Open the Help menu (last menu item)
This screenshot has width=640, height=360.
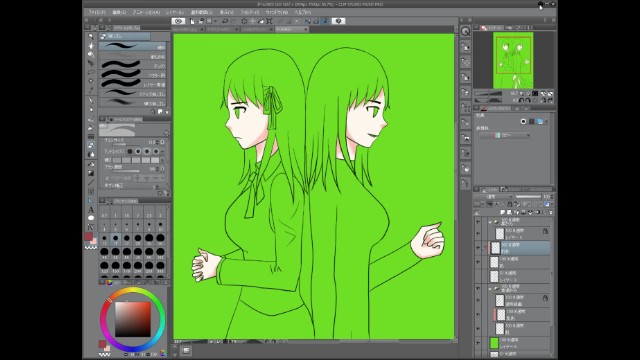coord(303,12)
